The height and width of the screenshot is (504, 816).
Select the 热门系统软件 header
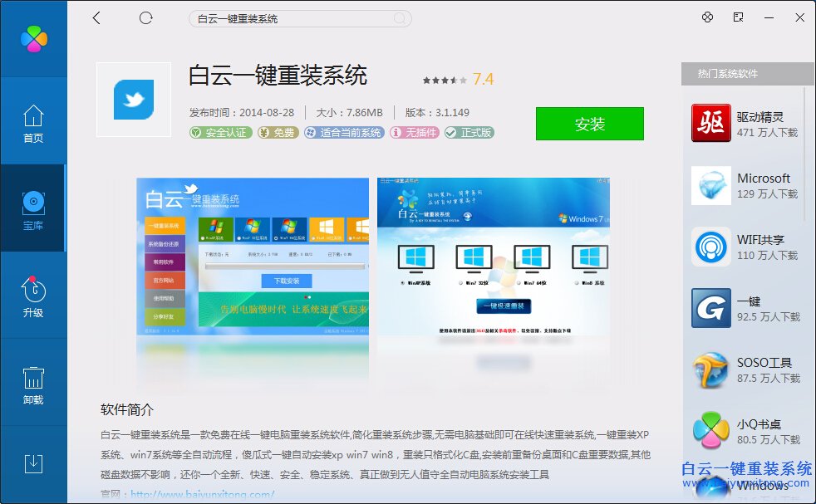click(727, 74)
